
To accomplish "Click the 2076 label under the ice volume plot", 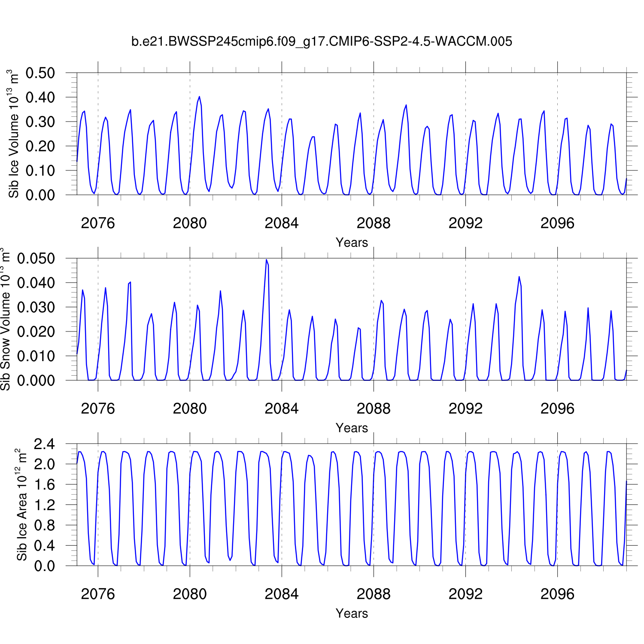I will pyautogui.click(x=97, y=223).
